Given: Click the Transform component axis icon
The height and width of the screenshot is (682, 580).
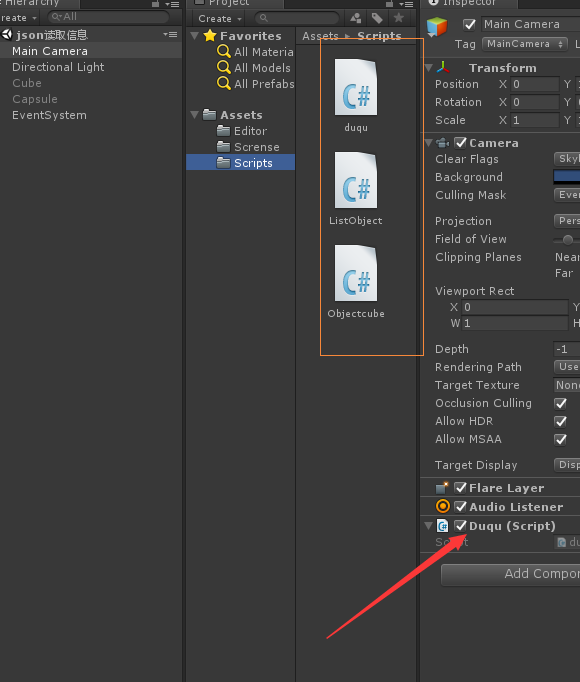Looking at the screenshot, I should pyautogui.click(x=443, y=67).
